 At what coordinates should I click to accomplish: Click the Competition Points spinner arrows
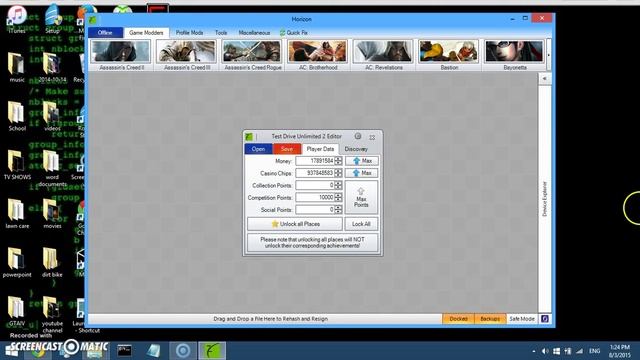338,198
